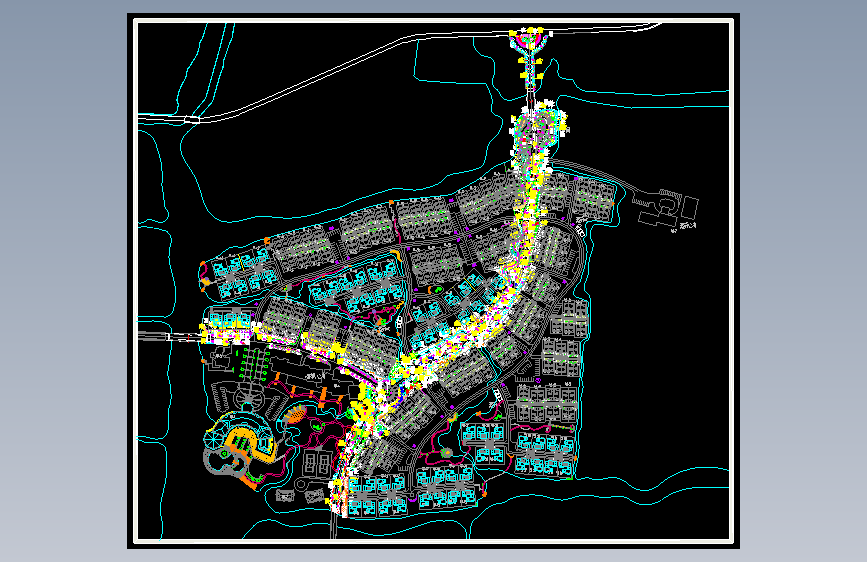Pick the orange curved clubhouse building near circular plaza
867x562 pixels.
point(251,443)
